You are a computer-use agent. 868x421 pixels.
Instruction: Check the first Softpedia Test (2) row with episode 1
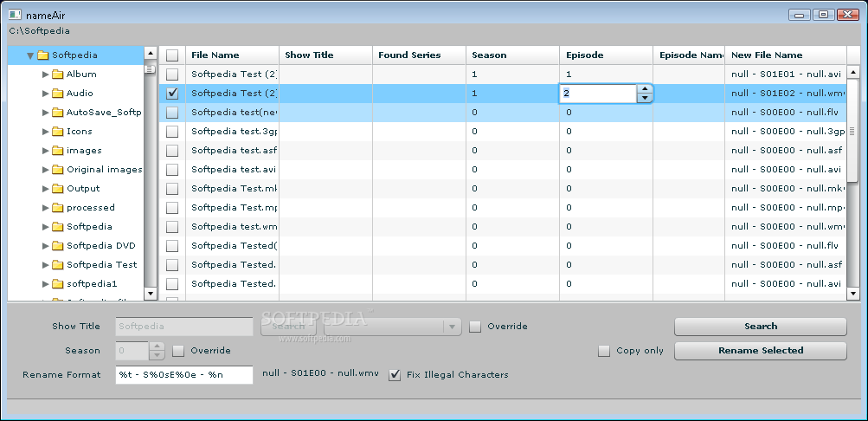tap(172, 74)
